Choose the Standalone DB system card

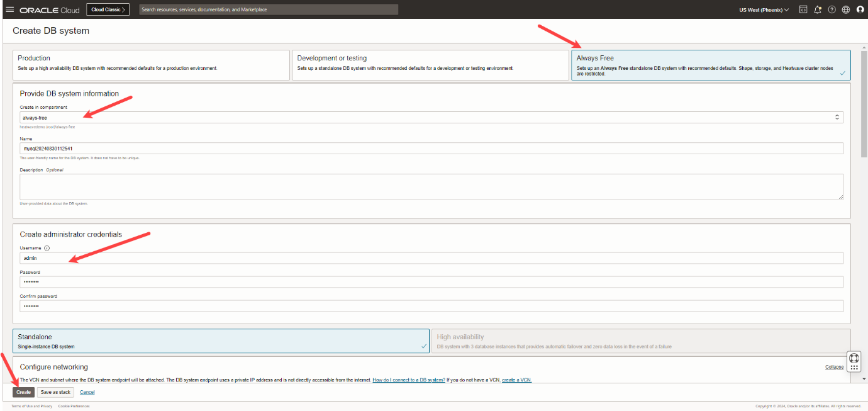click(221, 341)
